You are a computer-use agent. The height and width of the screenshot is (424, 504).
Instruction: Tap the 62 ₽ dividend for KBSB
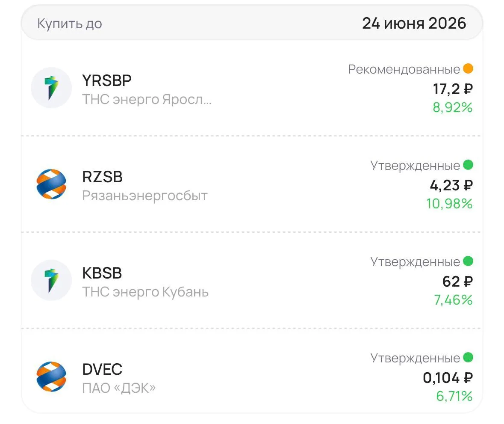tap(457, 282)
